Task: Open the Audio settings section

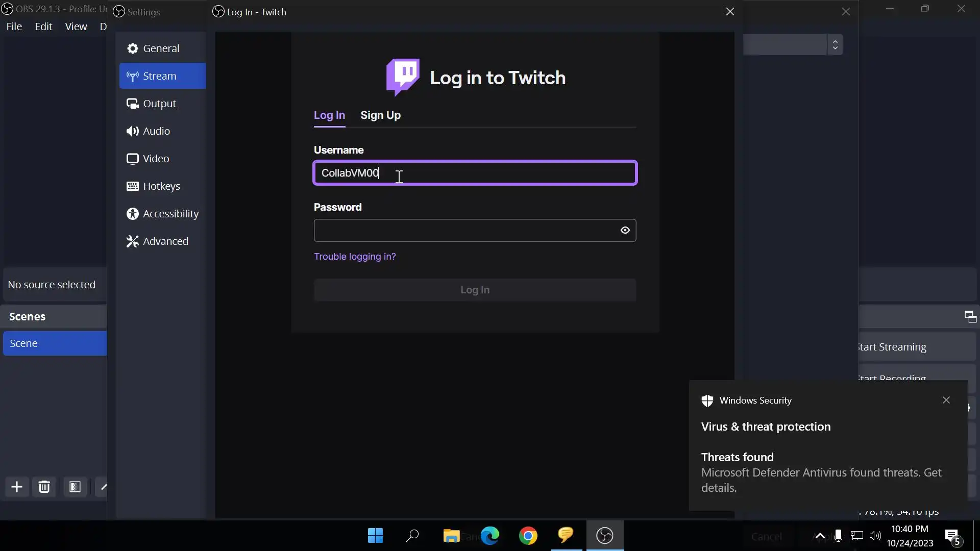Action: [x=156, y=131]
